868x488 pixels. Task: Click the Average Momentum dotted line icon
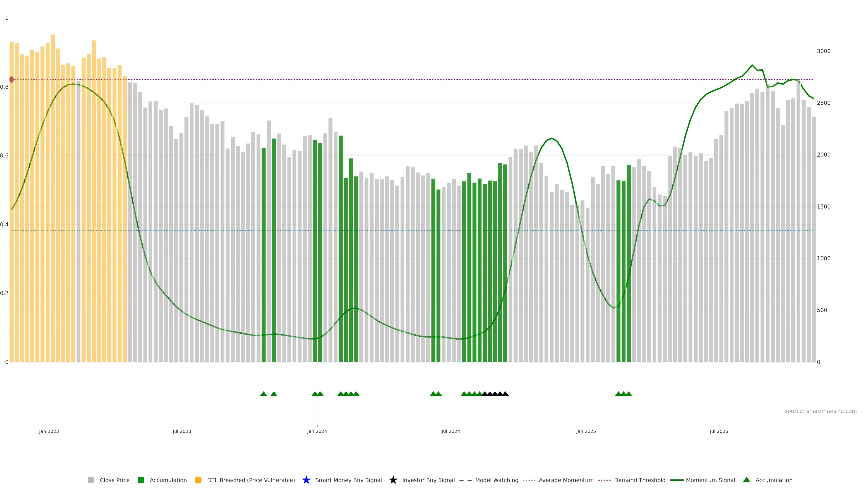tap(529, 480)
